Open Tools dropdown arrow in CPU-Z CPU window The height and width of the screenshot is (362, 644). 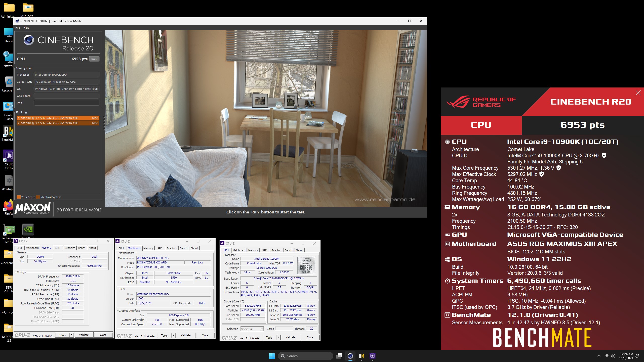pyautogui.click(x=278, y=337)
